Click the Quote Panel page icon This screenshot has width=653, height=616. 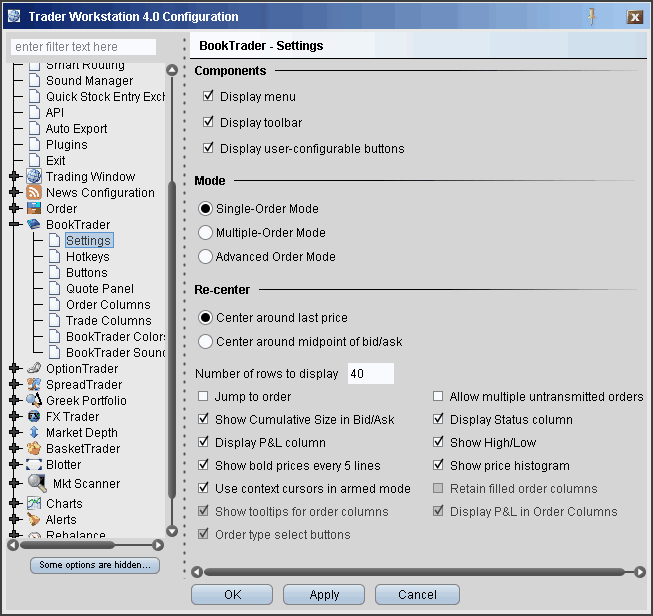point(55,289)
